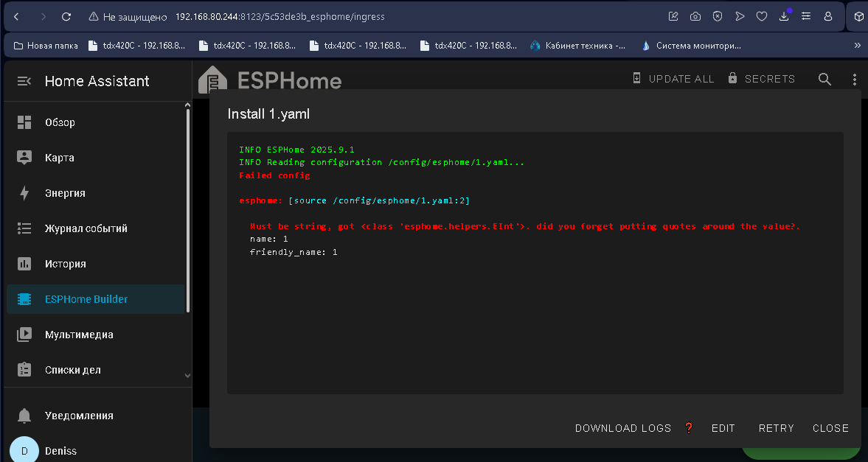This screenshot has height=462, width=868.
Task: Click the ESPHome search magnifier icon
Action: click(x=824, y=79)
